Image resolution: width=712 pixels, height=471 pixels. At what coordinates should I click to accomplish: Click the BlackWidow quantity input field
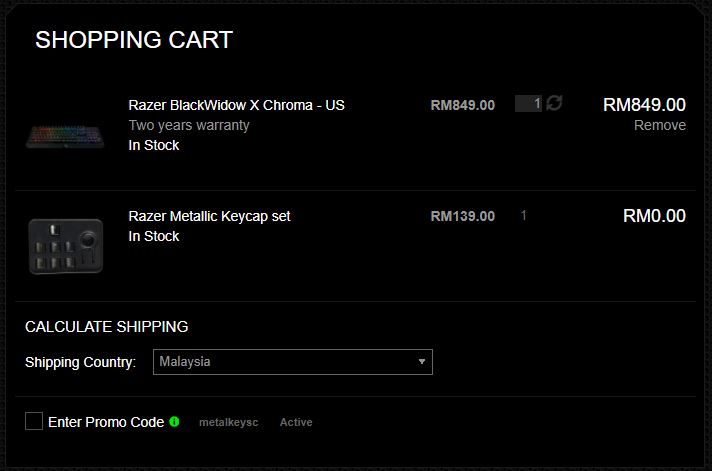coord(528,104)
